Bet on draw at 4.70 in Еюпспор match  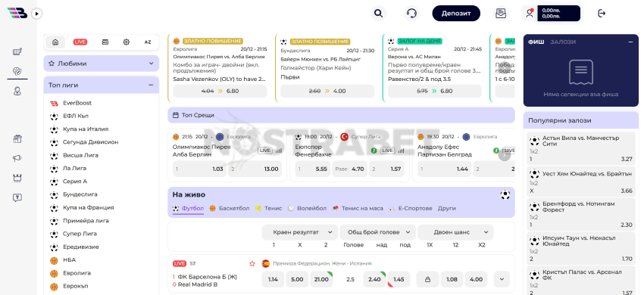pyautogui.click(x=349, y=169)
